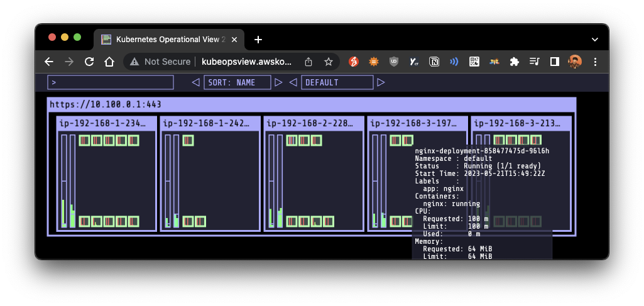Open the user profile avatar
Image resolution: width=644 pixels, height=306 pixels.
(x=575, y=62)
